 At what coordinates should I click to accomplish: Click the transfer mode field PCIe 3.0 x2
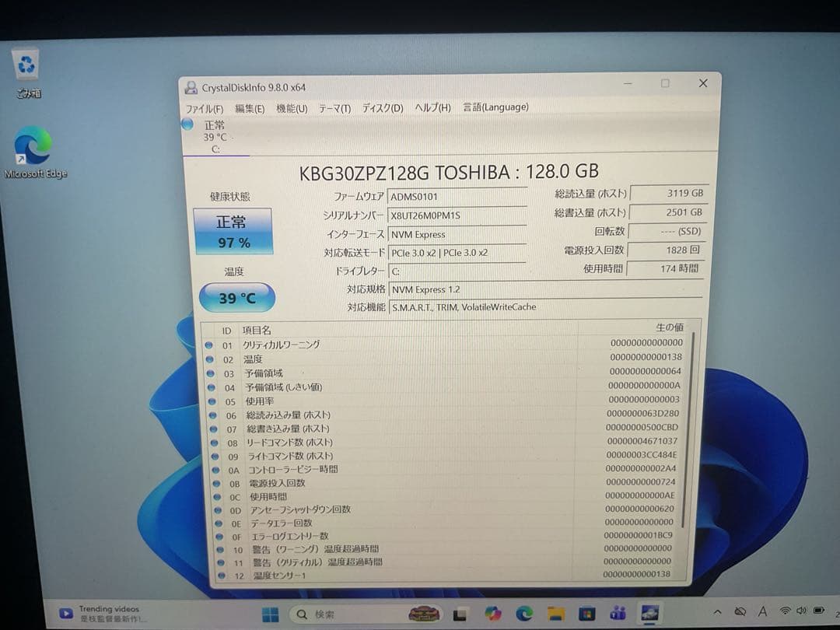click(x=457, y=253)
